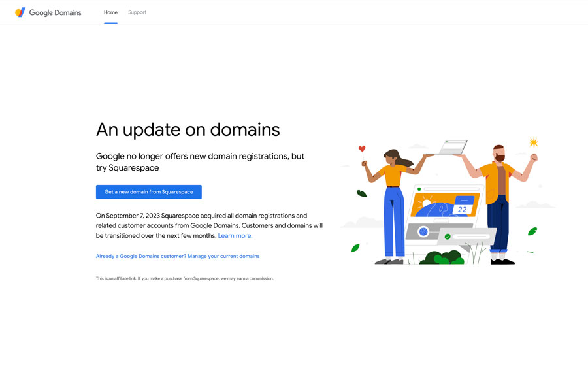588x392 pixels.
Task: Open the Support tab
Action: click(137, 12)
